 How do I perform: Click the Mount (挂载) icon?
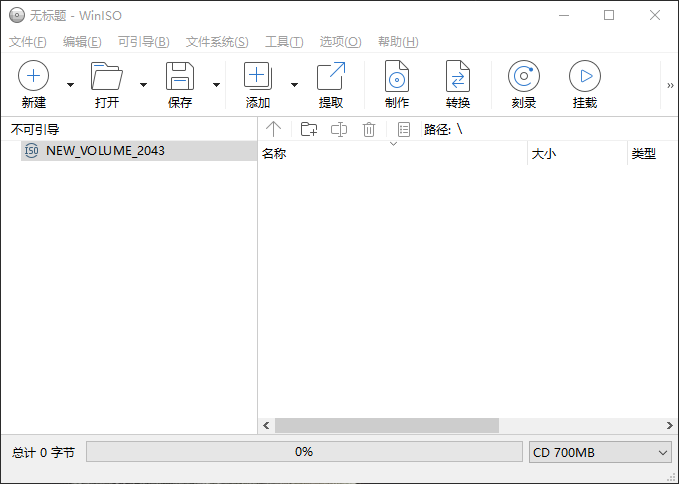tap(585, 76)
